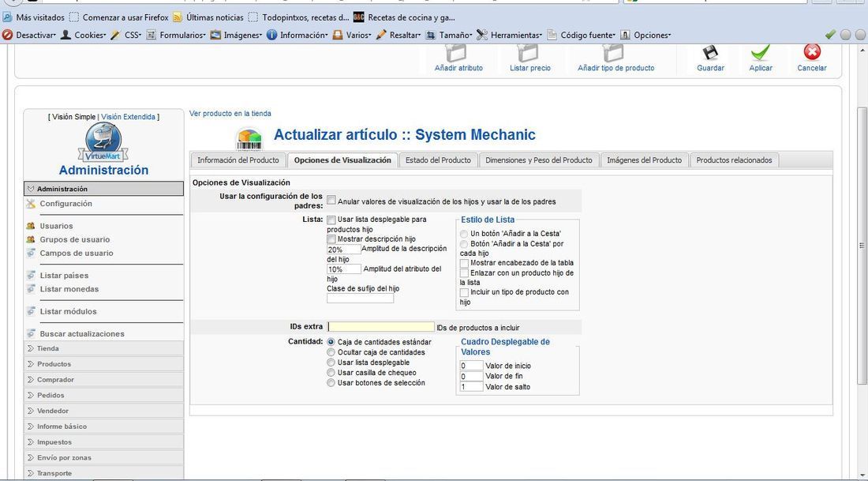868x481 pixels.
Task: Click the Clase de sufijo del hijo field
Action: (360, 298)
